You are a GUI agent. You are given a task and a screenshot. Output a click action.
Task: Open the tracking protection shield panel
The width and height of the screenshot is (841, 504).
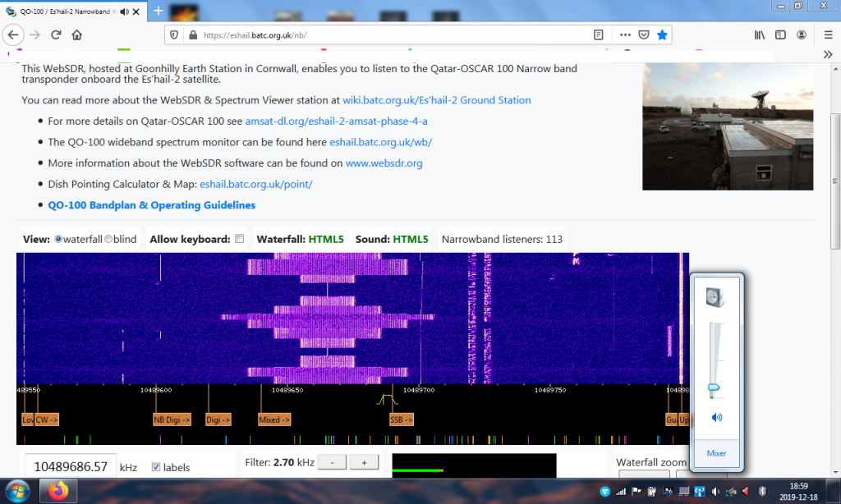tap(174, 34)
